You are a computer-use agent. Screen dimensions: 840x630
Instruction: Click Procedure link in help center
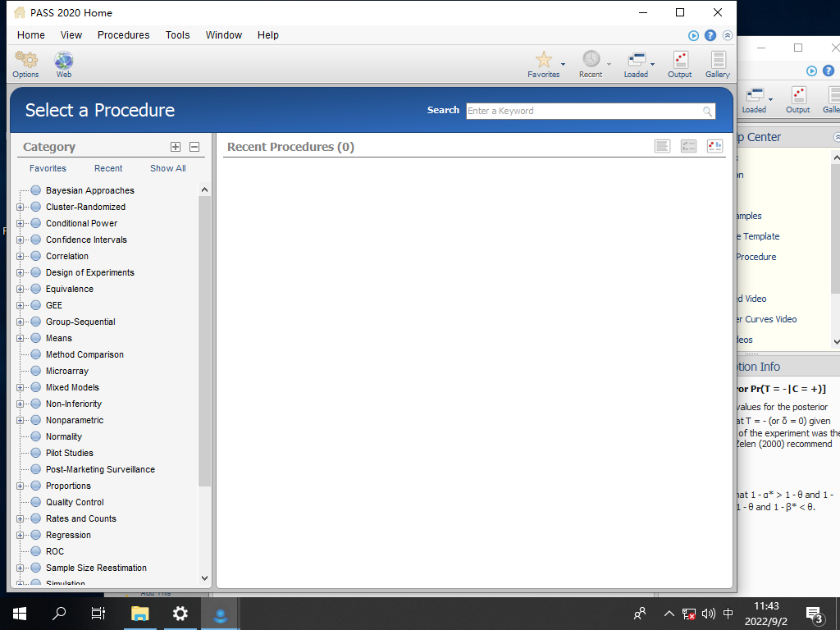(756, 257)
